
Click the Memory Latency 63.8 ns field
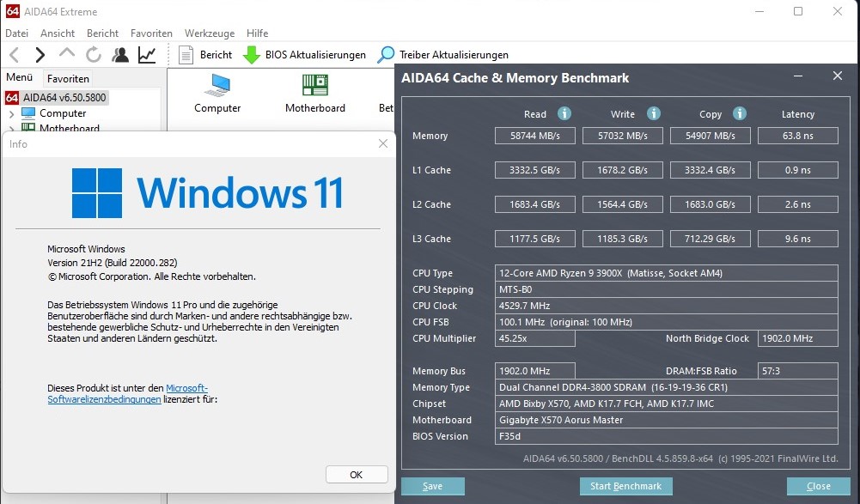coord(798,136)
